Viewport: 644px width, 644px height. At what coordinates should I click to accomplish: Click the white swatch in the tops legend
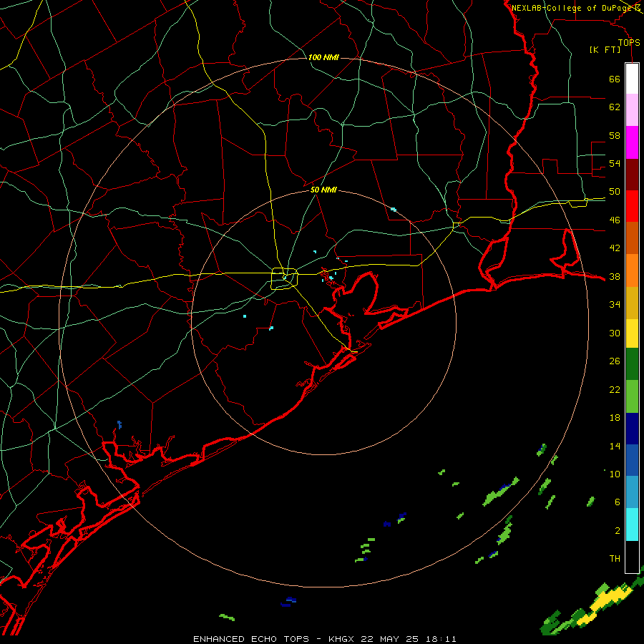pos(632,79)
